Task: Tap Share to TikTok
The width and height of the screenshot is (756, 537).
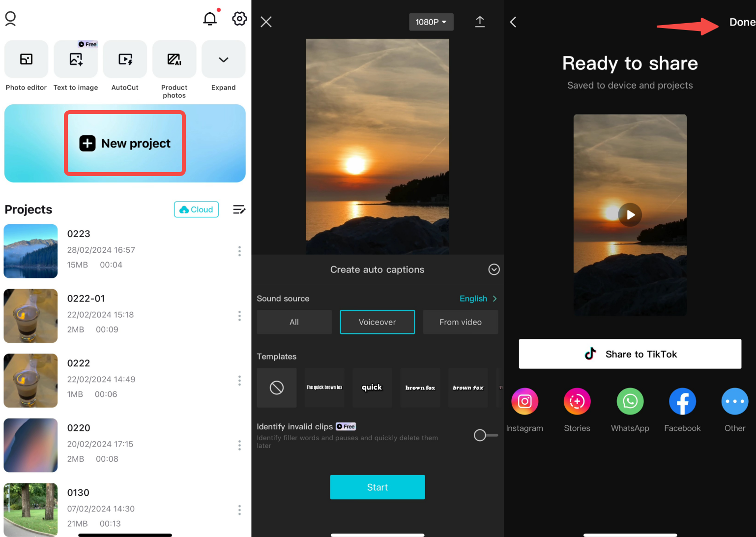Action: pos(630,354)
